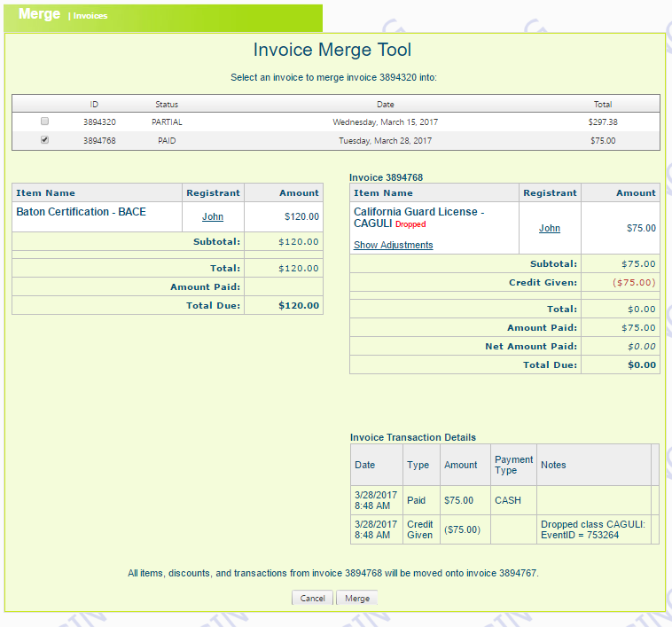This screenshot has width=672, height=627.
Task: Open John link in California Guard License row
Action: coord(550,228)
